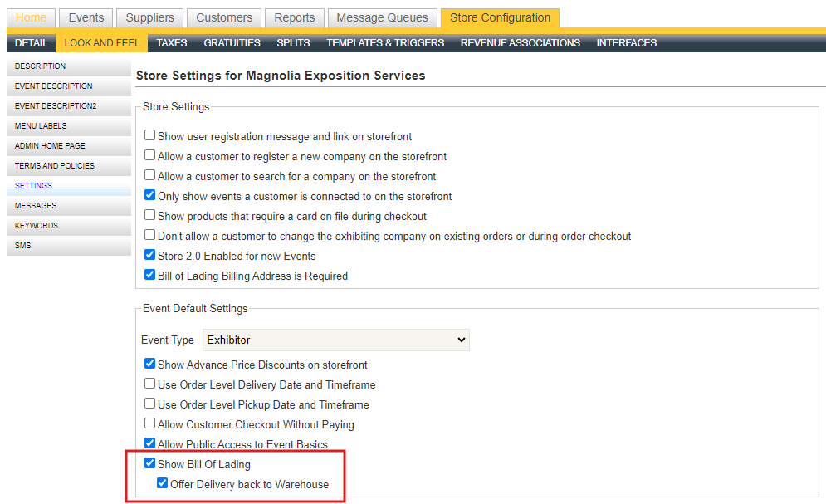This screenshot has height=504, width=826.
Task: Open the SMS settings page
Action: click(22, 245)
